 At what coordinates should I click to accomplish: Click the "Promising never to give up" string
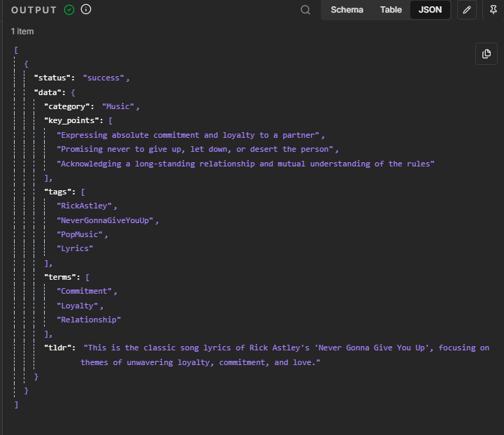click(x=195, y=149)
